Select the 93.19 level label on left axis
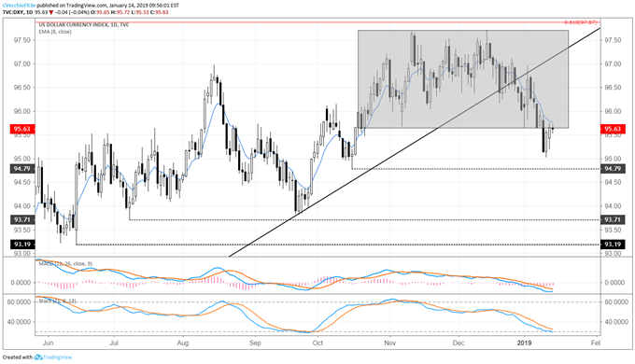This screenshot has height=364, width=635. click(x=22, y=245)
